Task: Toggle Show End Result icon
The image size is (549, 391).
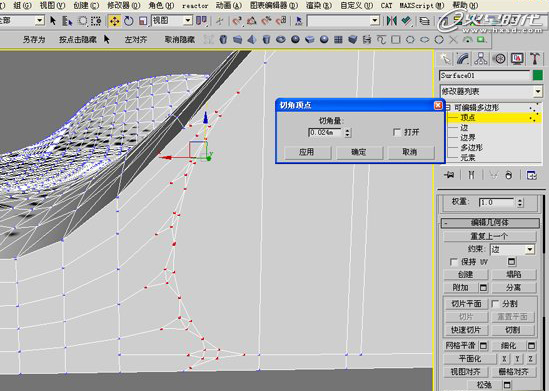Action: (x=471, y=175)
